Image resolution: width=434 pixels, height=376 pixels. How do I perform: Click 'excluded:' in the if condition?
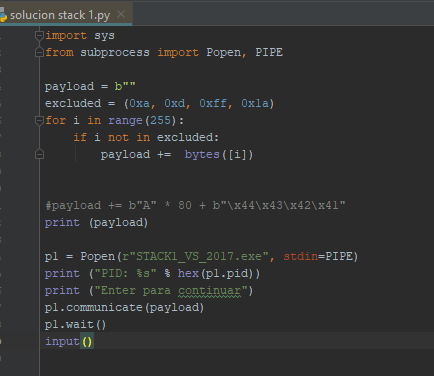pyautogui.click(x=188, y=137)
